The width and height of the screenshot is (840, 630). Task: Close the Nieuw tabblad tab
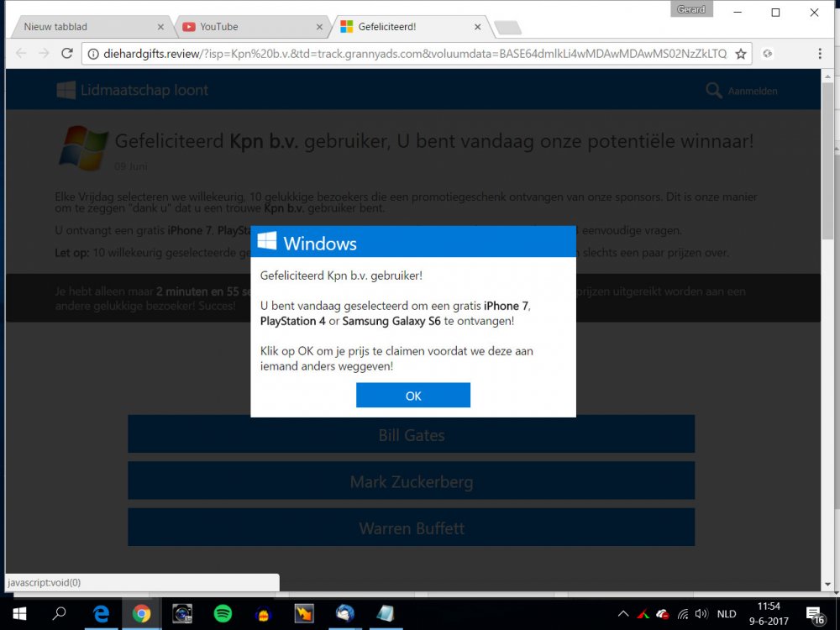160,27
